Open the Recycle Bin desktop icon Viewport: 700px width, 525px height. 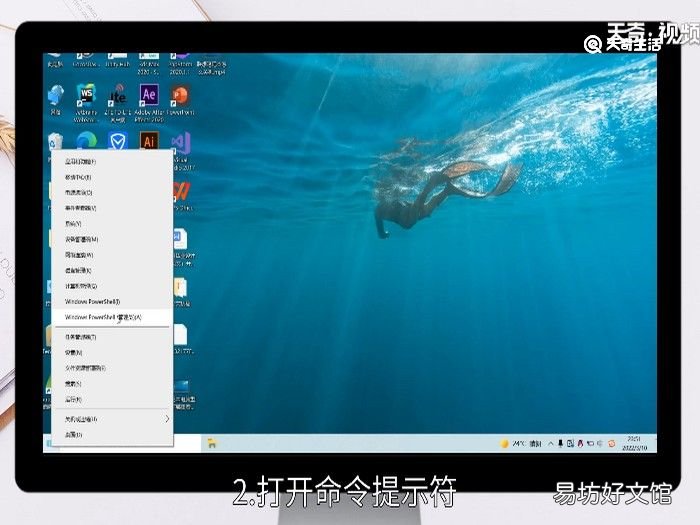point(55,142)
